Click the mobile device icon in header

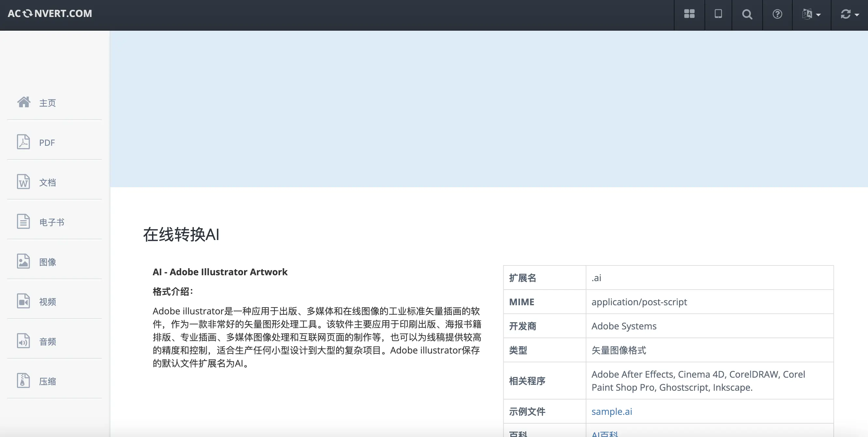tap(718, 14)
